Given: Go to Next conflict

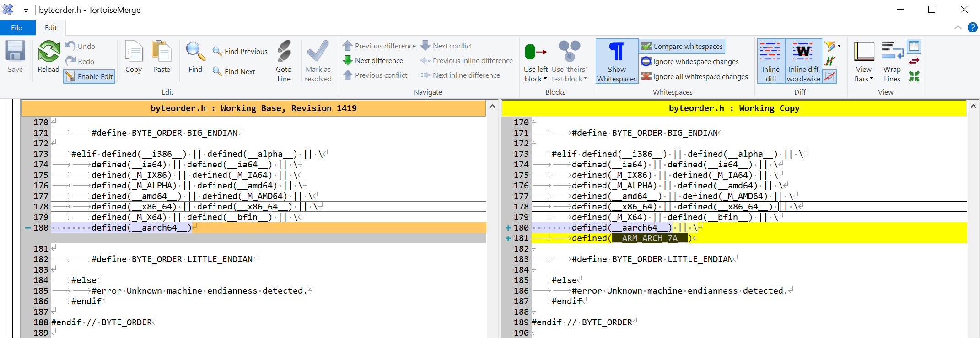Looking at the screenshot, I should point(447,46).
